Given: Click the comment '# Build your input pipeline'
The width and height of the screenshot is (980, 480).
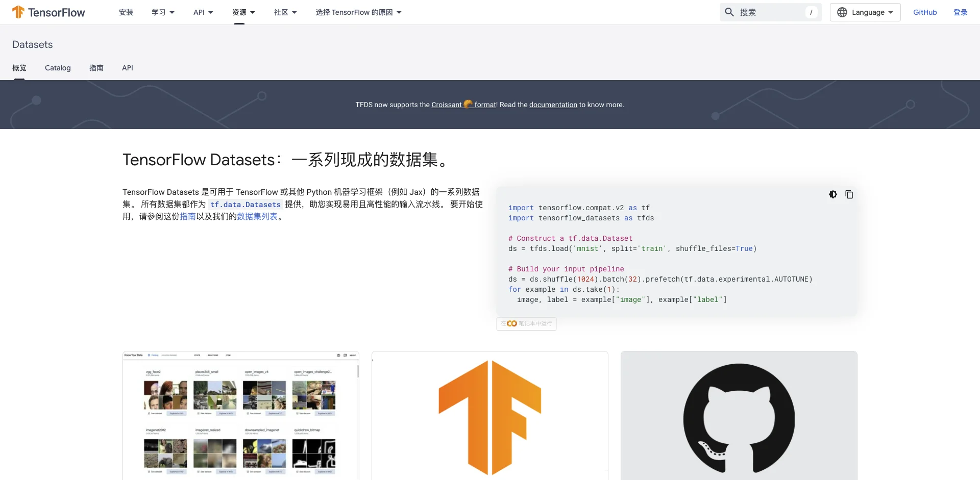Looking at the screenshot, I should (566, 269).
